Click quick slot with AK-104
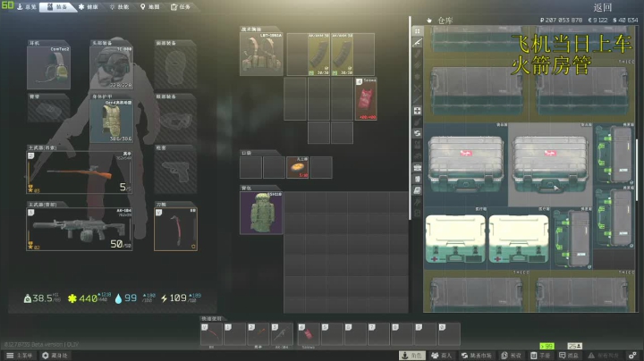 [x=282, y=334]
